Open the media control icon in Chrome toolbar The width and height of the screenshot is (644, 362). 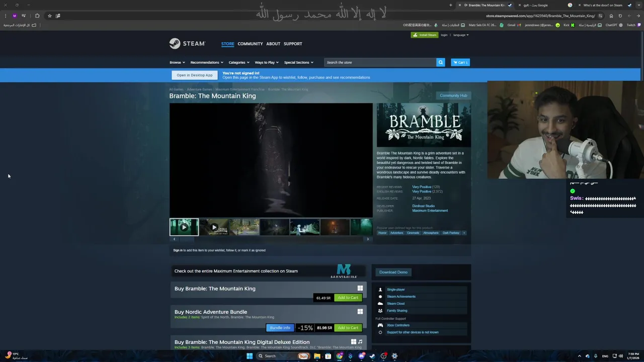[x=23, y=16]
